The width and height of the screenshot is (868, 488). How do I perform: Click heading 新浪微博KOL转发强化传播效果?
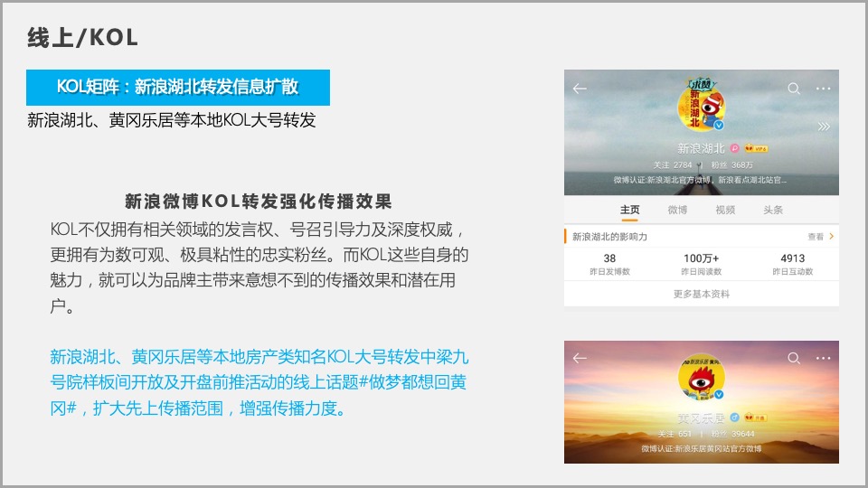pos(258,202)
